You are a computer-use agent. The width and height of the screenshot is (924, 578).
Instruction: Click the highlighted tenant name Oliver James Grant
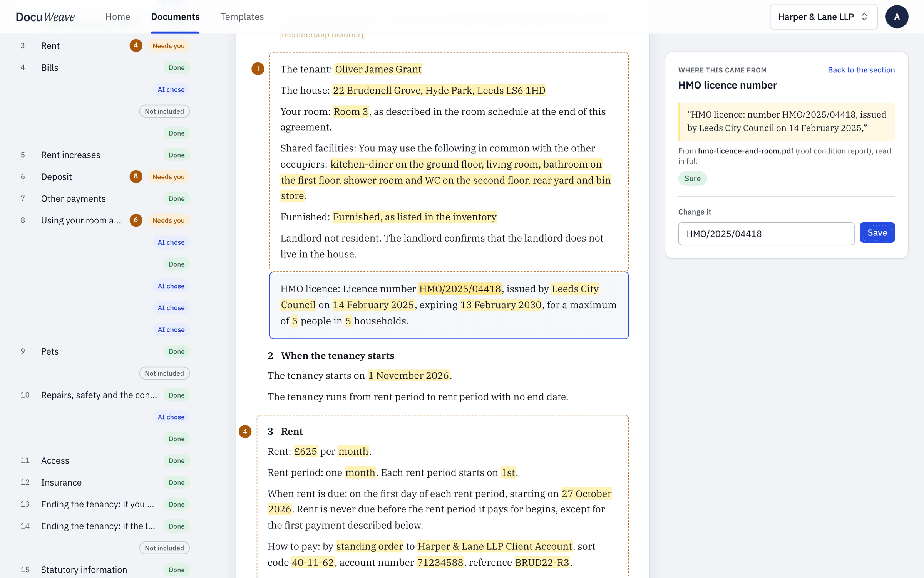(x=378, y=69)
